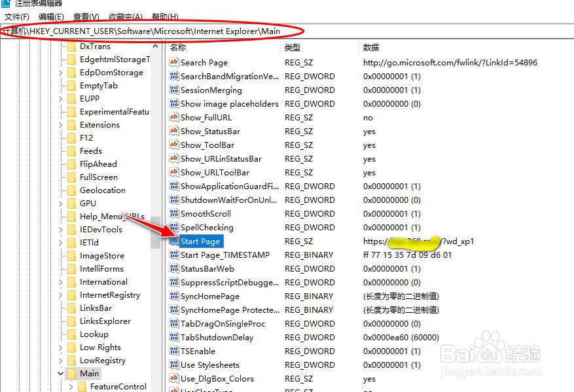Click the string icon of Show_ToolBar
Image resolution: width=574 pixels, height=392 pixels.
click(x=174, y=145)
